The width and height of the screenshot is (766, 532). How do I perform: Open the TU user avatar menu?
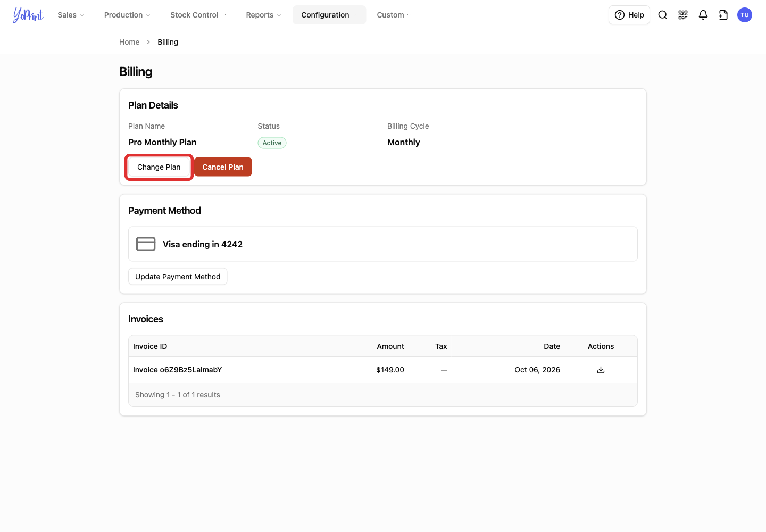(x=745, y=15)
